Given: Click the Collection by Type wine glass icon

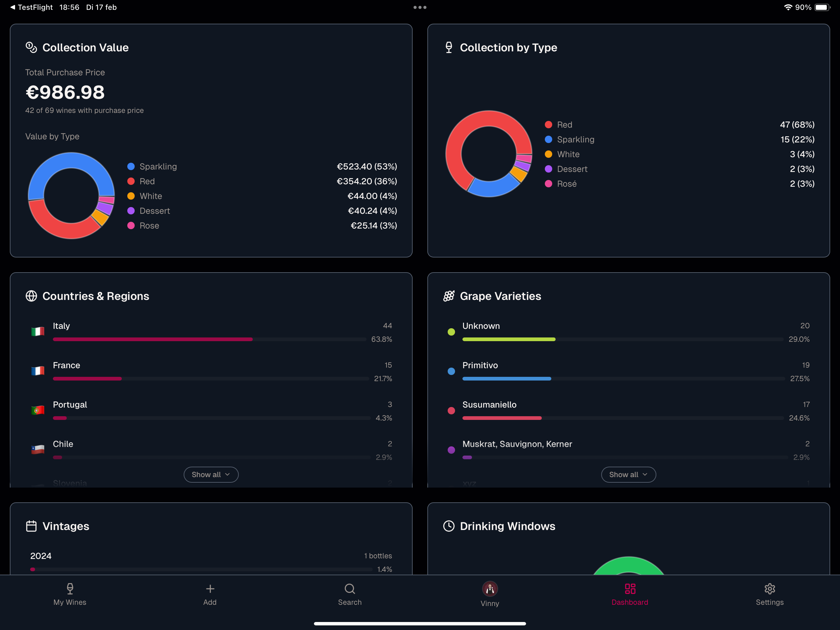Looking at the screenshot, I should (449, 47).
